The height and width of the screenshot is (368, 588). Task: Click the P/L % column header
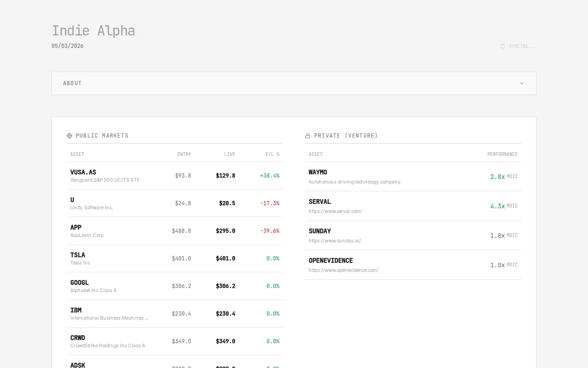point(272,154)
